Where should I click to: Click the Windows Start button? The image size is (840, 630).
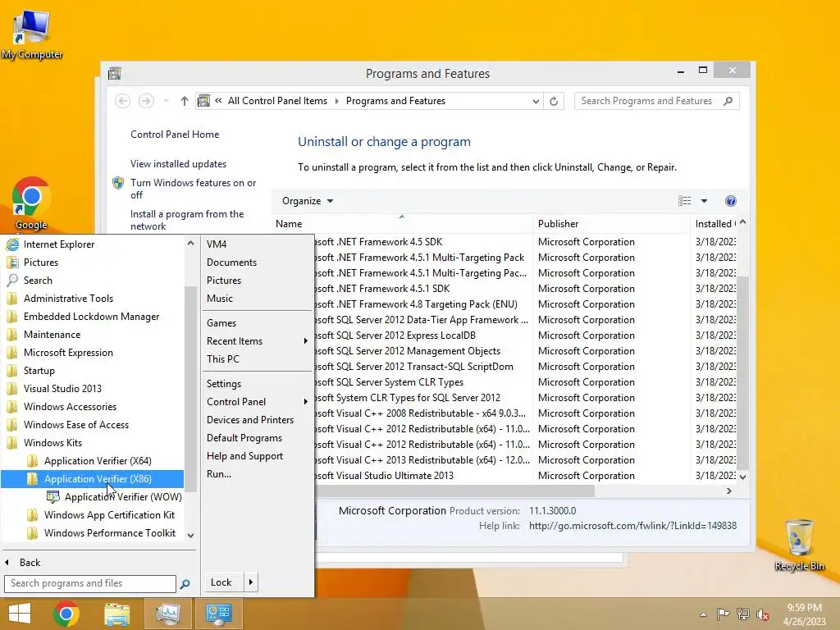pos(20,614)
